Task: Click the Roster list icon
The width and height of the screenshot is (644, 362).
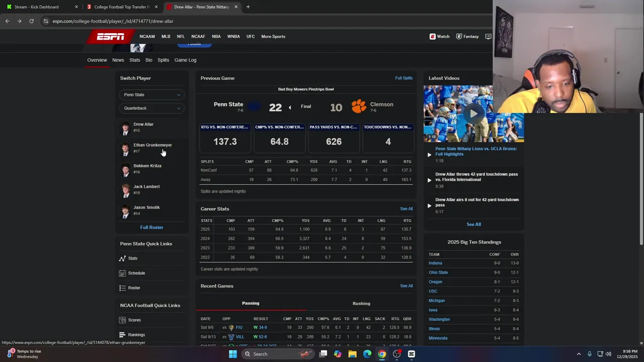Action: 122,288
